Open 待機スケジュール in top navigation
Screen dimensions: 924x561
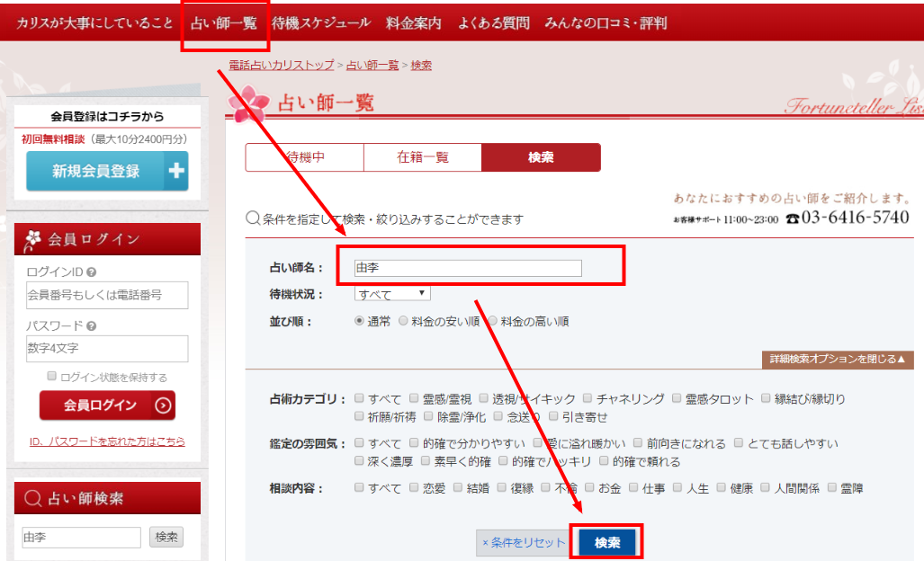coord(320,23)
